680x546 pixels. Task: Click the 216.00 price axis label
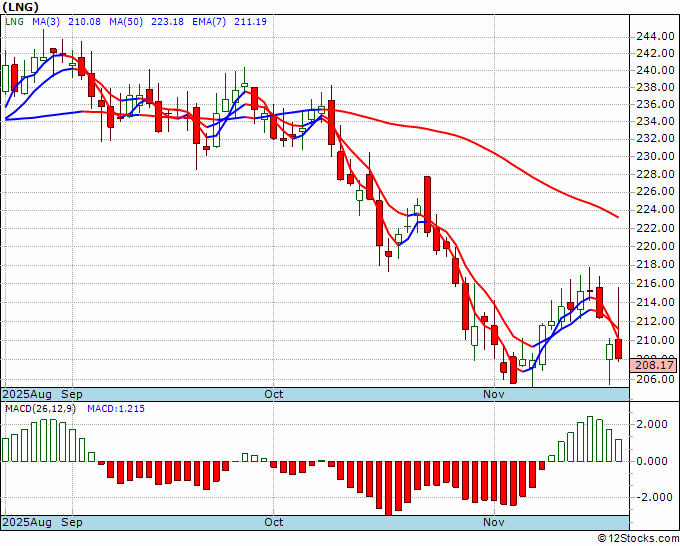click(655, 283)
